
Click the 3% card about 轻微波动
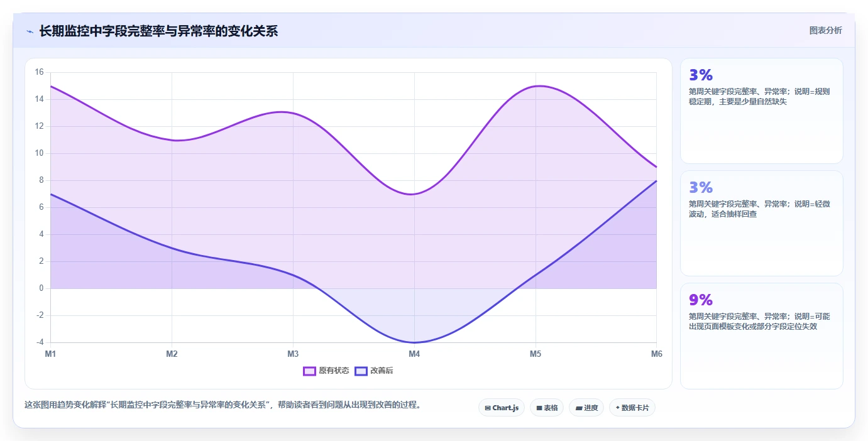tap(762, 223)
